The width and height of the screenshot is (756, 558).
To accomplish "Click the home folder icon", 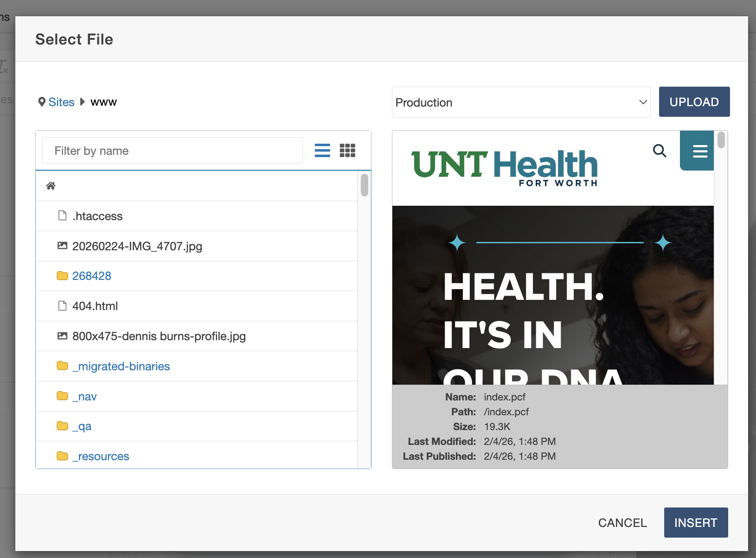I will [51, 186].
